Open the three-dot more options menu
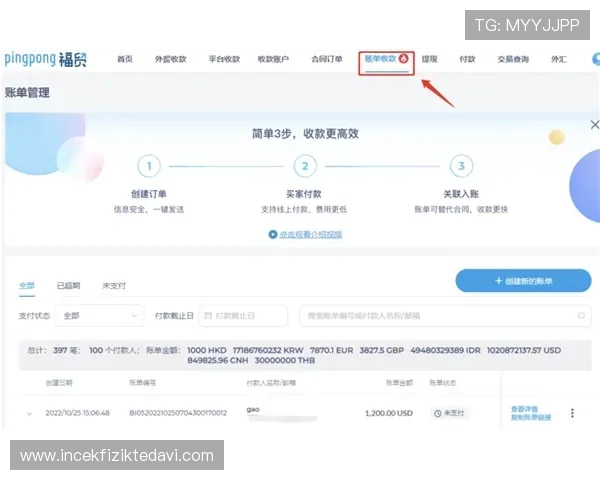Viewport: 600px width, 480px height. coord(572,413)
